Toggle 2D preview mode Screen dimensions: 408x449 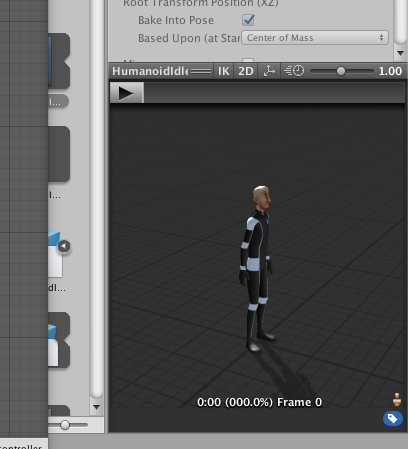246,71
